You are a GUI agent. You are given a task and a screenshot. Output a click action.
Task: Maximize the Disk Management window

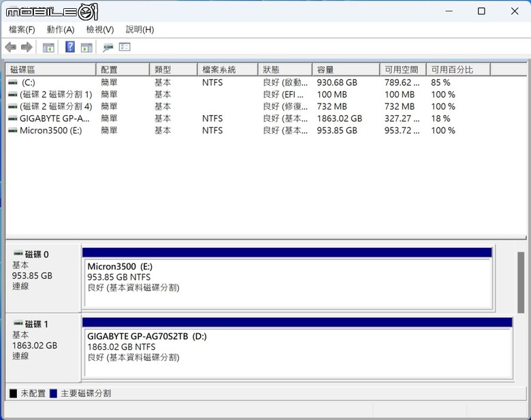[x=481, y=11]
